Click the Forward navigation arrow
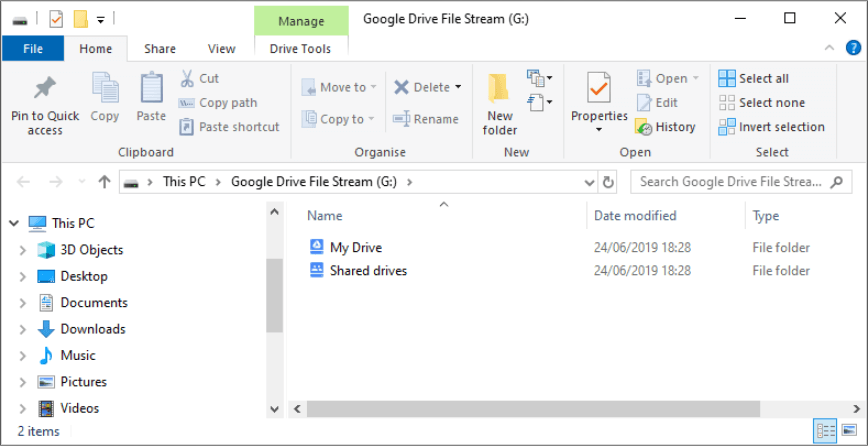The width and height of the screenshot is (868, 446). [55, 181]
